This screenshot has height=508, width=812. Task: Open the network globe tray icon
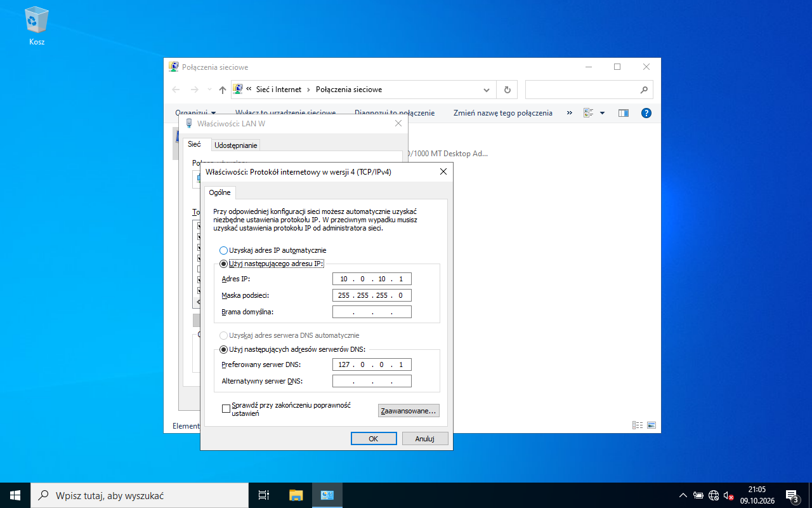[x=714, y=495]
